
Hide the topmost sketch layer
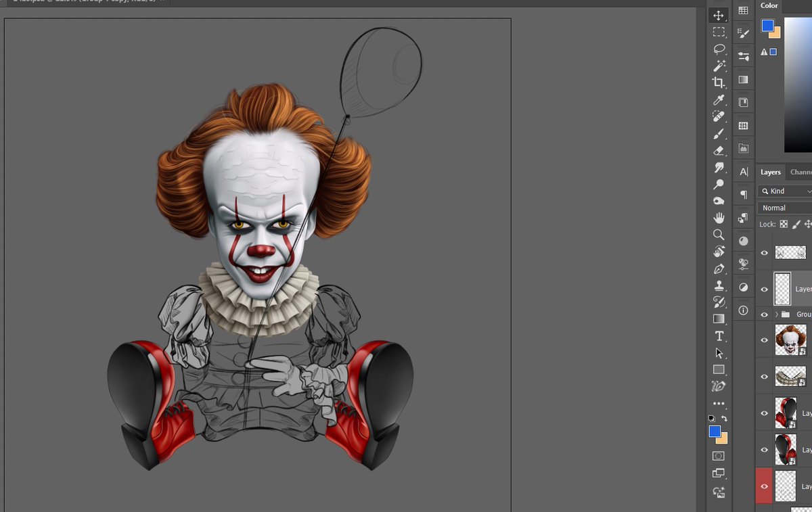coord(765,253)
